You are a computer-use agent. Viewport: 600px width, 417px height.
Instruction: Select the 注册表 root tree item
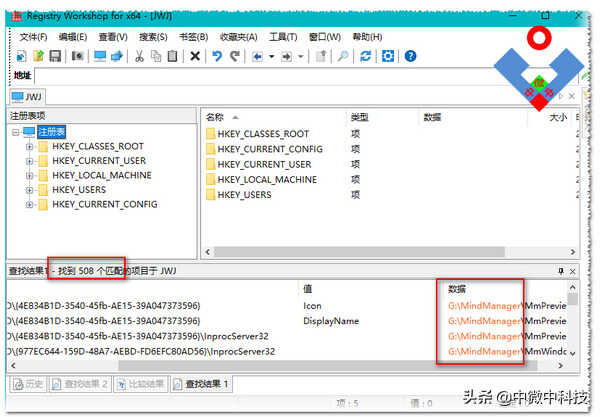pos(51,132)
